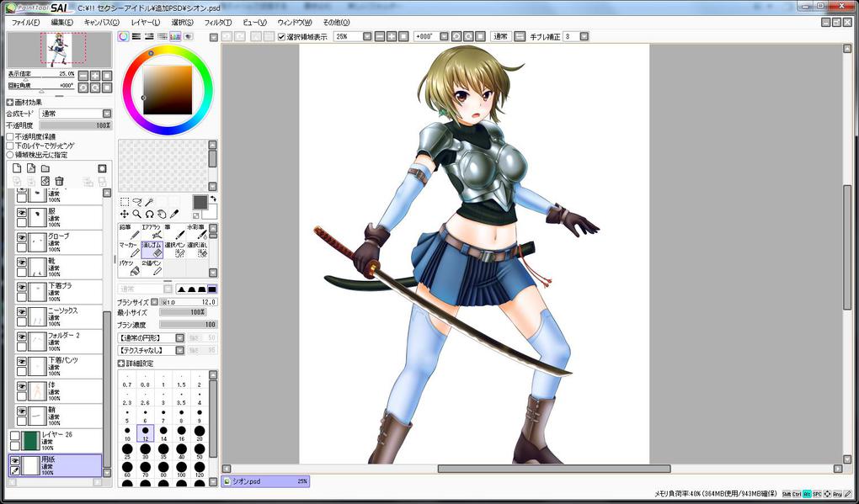Switch to the シオン.psd document tab
Screen dimensions: 859x504
265,481
